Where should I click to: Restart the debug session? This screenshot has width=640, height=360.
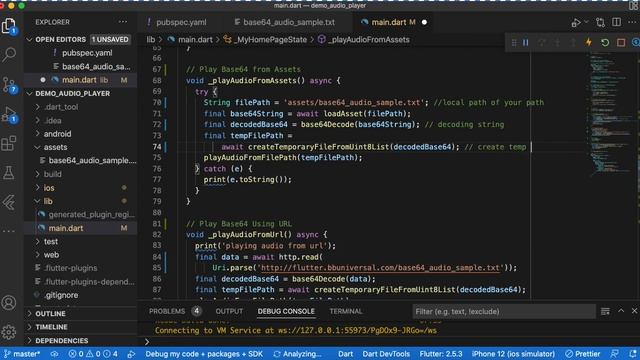(x=605, y=42)
